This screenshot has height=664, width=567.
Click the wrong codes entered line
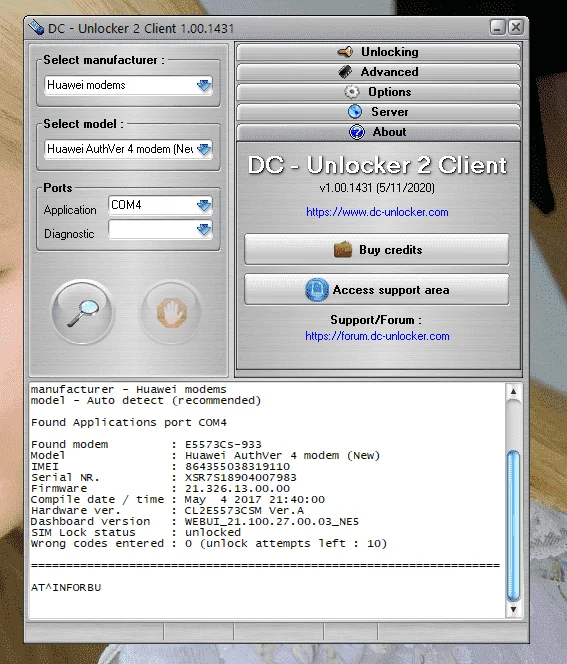coord(209,544)
